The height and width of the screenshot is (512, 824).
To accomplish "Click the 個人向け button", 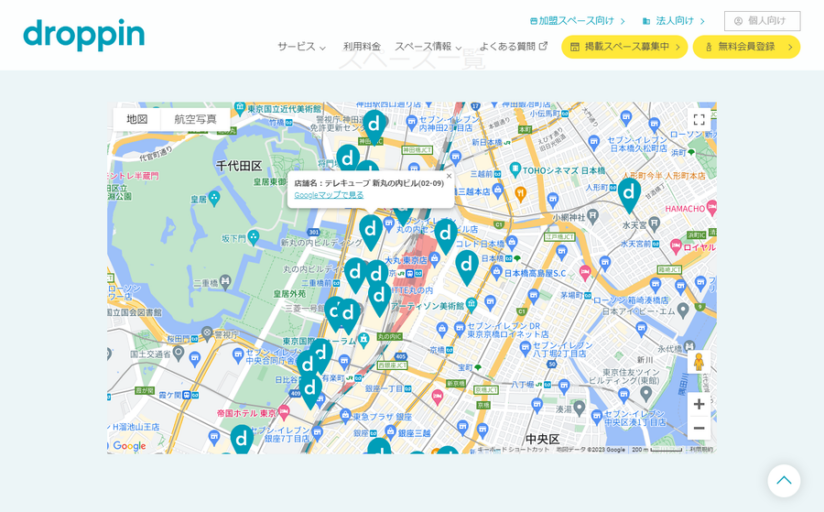I will (762, 21).
